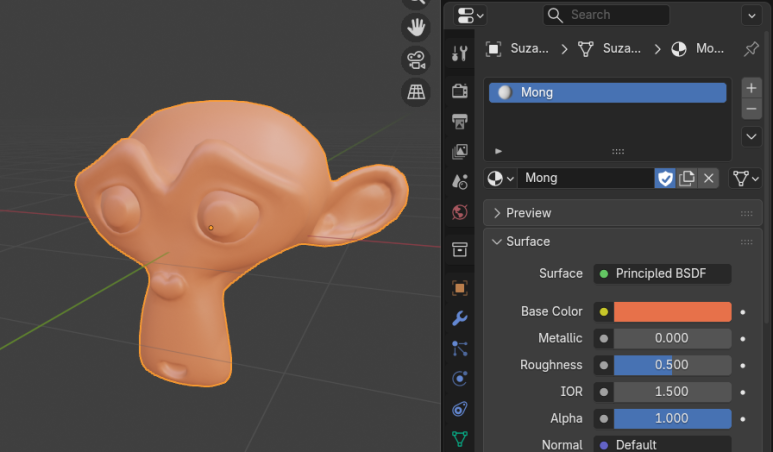Viewport: 773px width, 452px height.
Task: Animate Base Color using keyframe dot
Action: tap(743, 312)
